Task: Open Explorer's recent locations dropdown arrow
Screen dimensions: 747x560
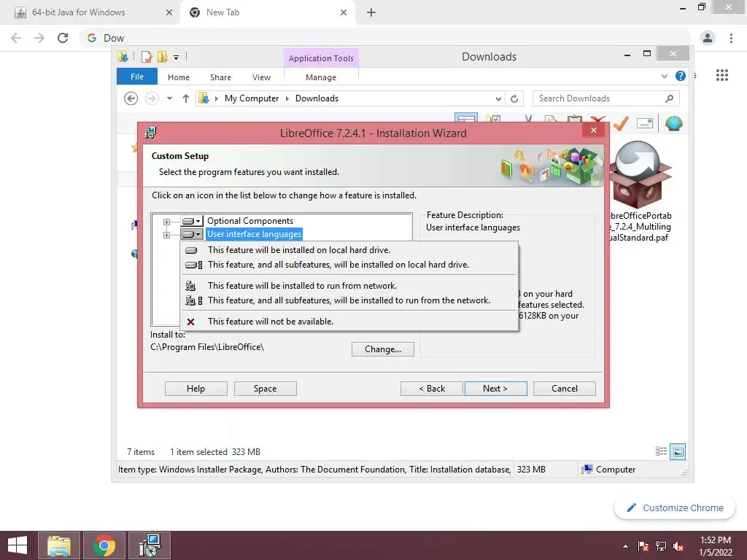Action: (x=169, y=98)
